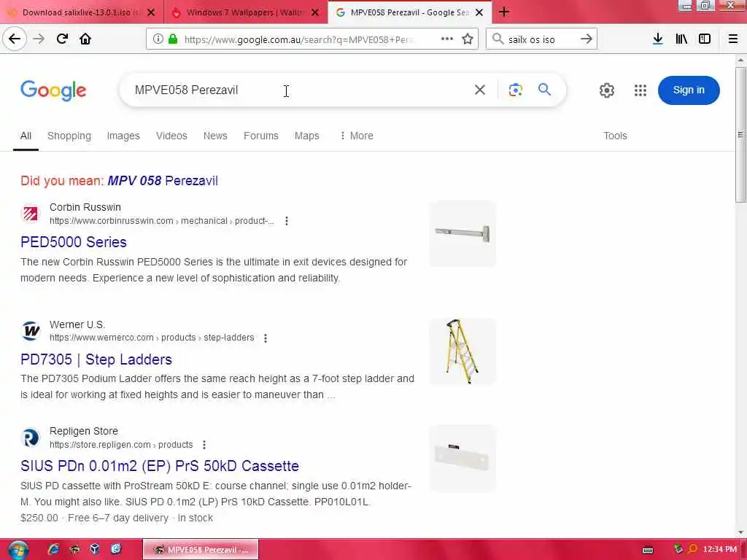Open the search Tools options

coord(615,136)
